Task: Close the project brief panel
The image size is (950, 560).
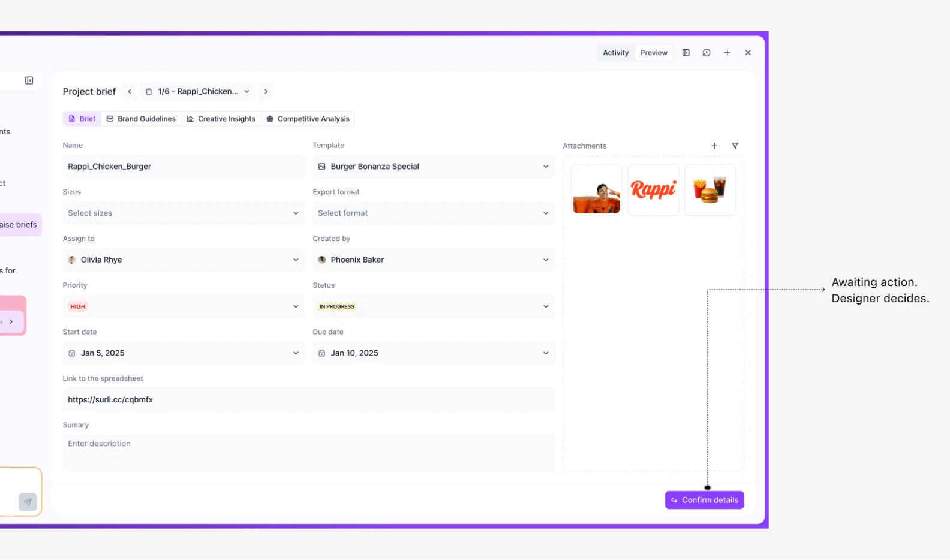Action: (x=748, y=53)
